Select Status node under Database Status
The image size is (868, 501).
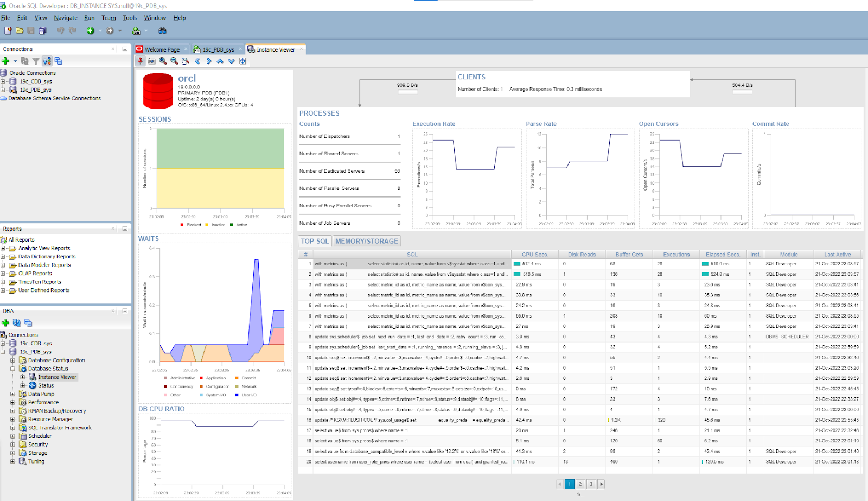pyautogui.click(x=46, y=385)
